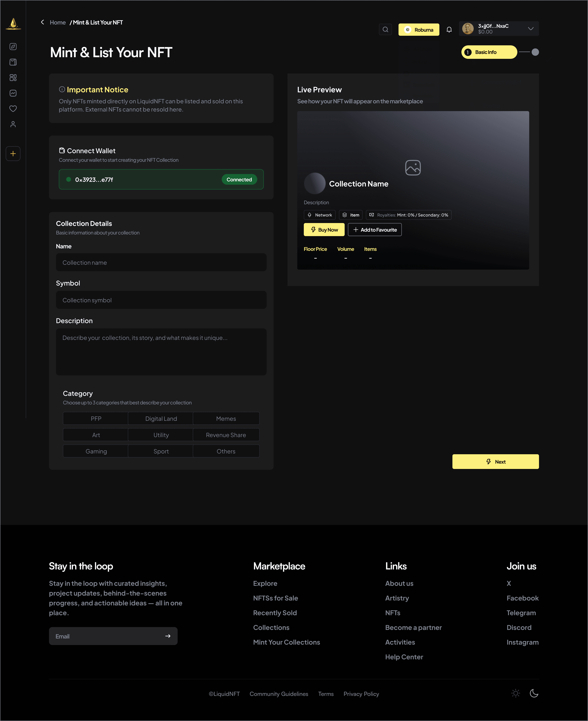
Task: Focus the Collection symbol input field
Action: coord(161,300)
